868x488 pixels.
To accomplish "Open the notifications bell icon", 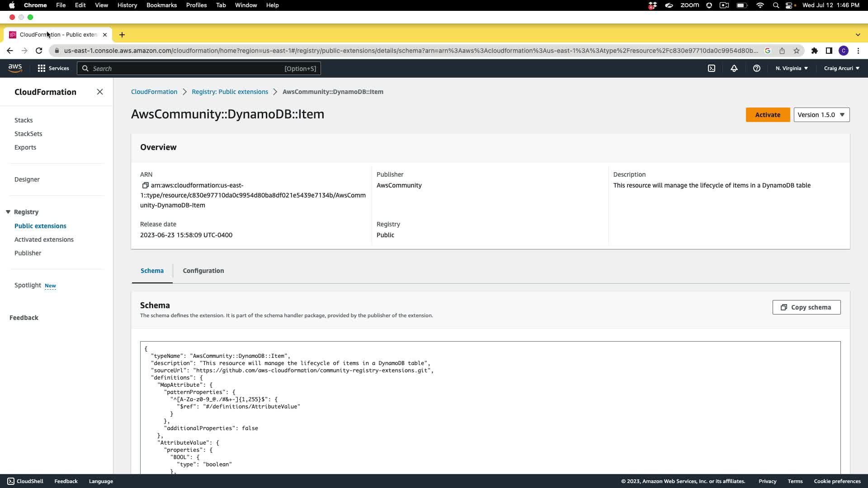I will click(734, 68).
